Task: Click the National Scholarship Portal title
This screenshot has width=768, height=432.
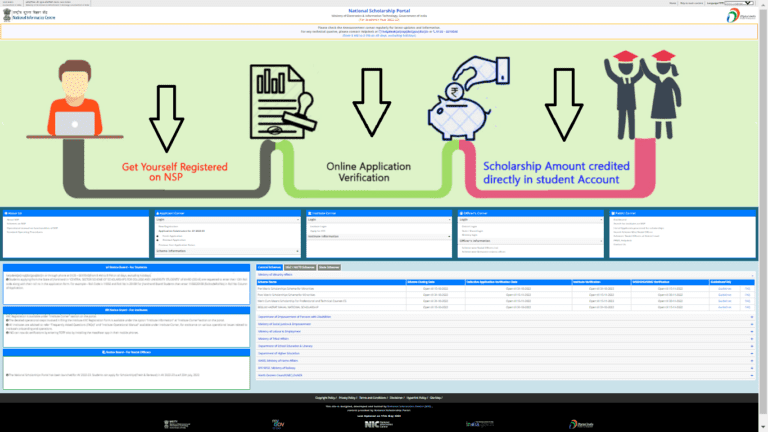Action: [x=379, y=11]
